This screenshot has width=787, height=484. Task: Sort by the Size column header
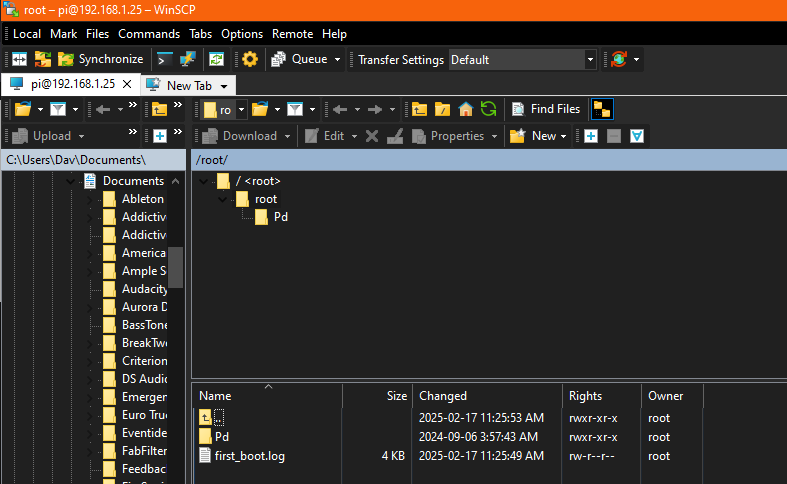click(377, 396)
